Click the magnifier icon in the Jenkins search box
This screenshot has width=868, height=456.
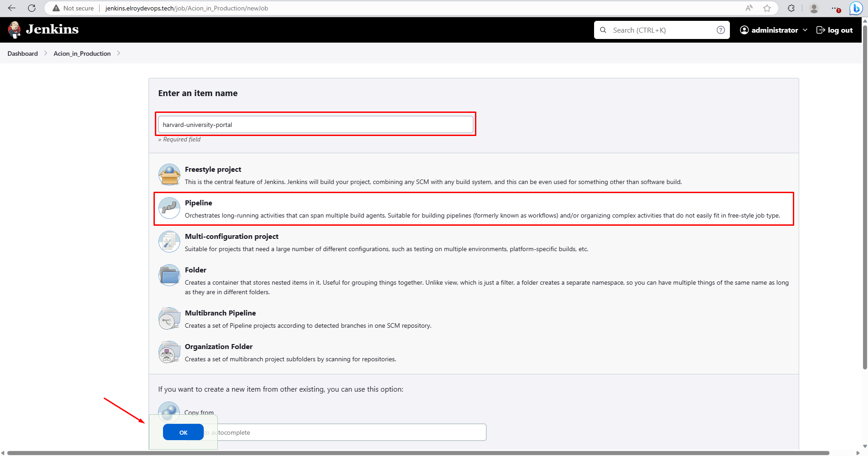(x=603, y=30)
